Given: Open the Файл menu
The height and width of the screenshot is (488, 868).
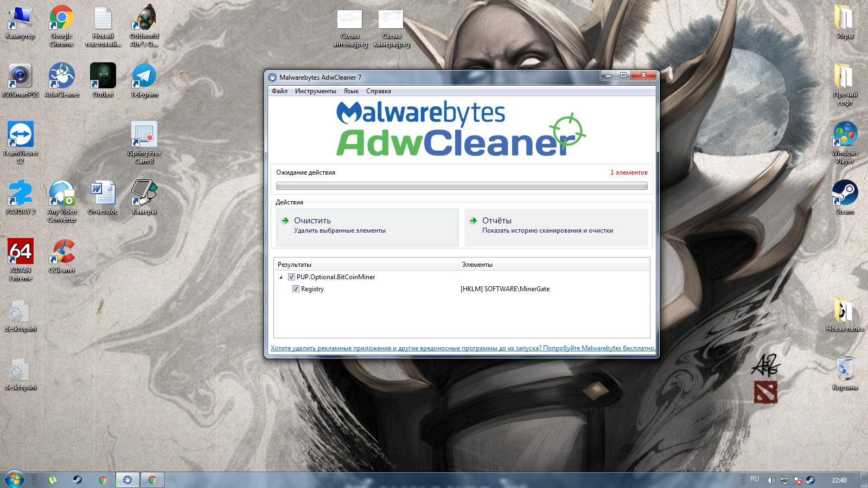Looking at the screenshot, I should click(279, 91).
